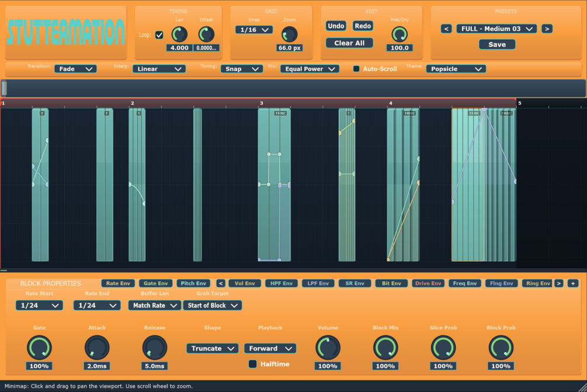Viewport: 587px width, 392px height.
Task: Open the preset dropdown FULL - Medium 03
Action: (496, 29)
